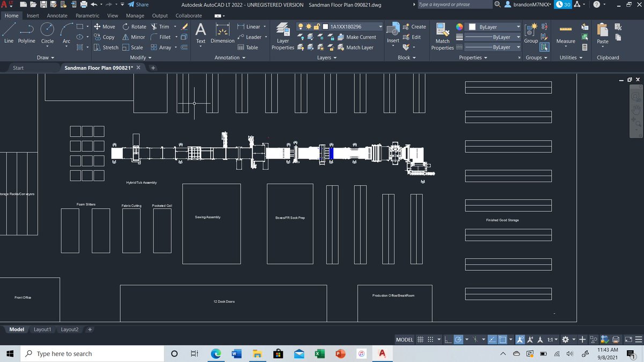Click the Create block button
Screen dimensions: 644x362
click(414, 27)
